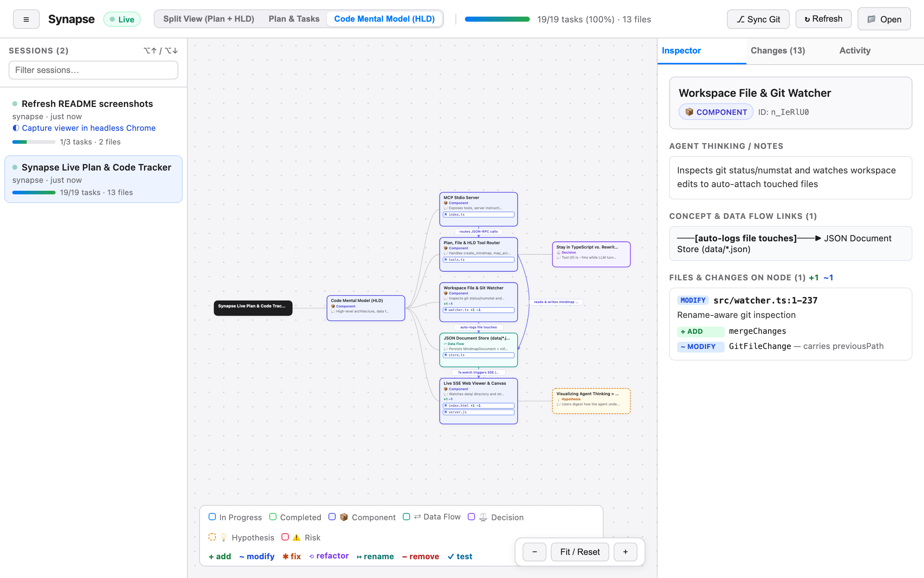Click the Open button
This screenshot has width=924, height=578.
coord(884,19)
